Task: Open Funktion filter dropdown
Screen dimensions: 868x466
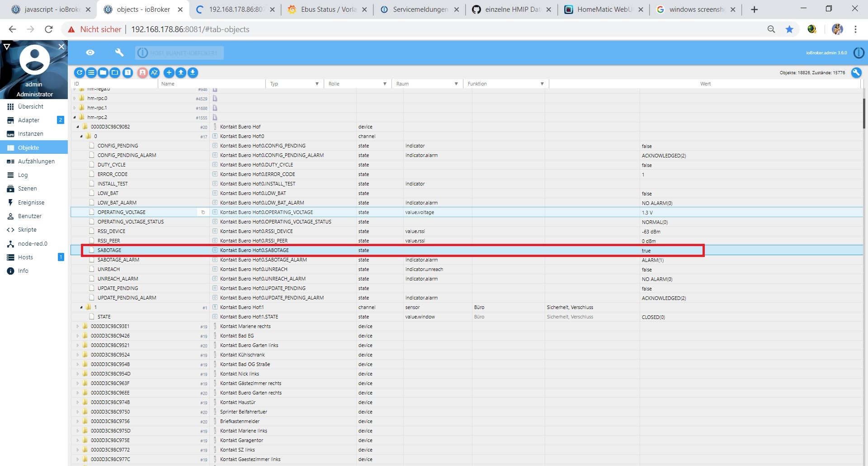Action: tap(542, 84)
